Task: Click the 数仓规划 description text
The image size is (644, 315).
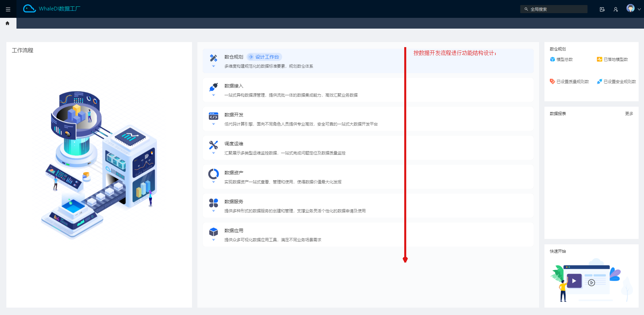Action: tap(269, 66)
